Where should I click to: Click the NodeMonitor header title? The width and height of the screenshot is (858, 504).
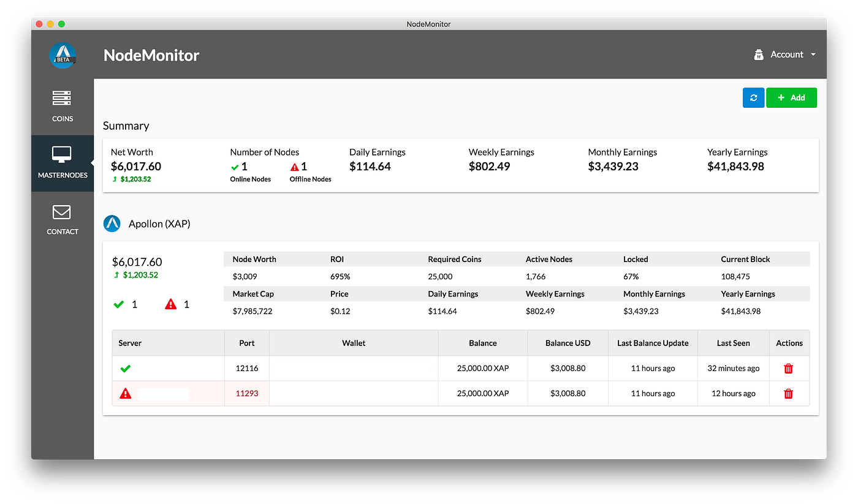coord(151,55)
